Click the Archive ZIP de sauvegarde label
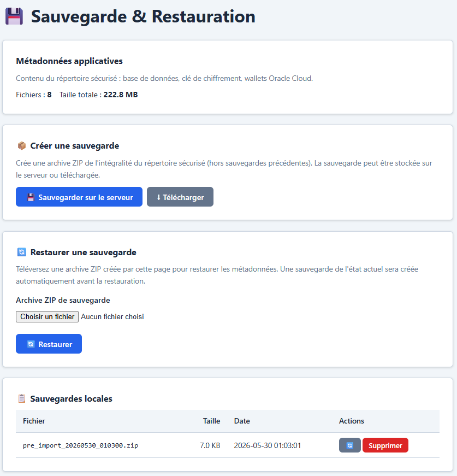The height and width of the screenshot is (476, 457). click(63, 300)
